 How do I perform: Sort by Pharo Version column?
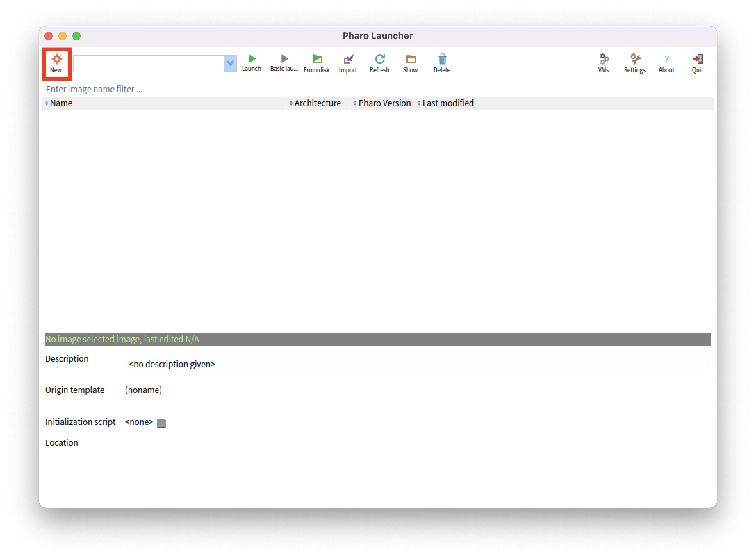(384, 103)
